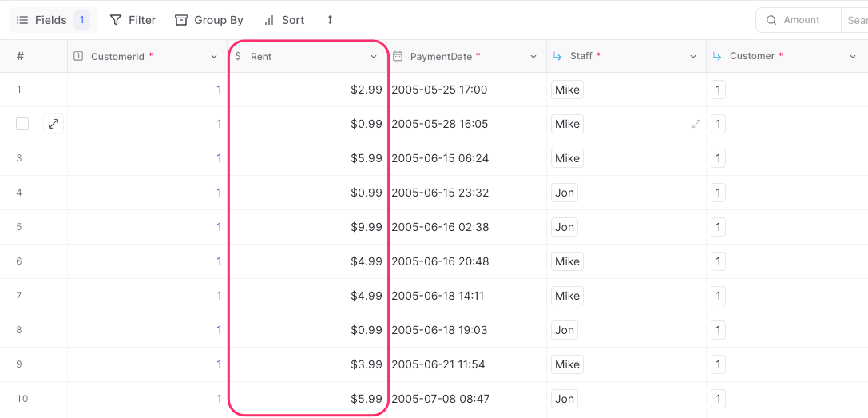Click the Amount search field selector
The image size is (868, 418).
pos(800,20)
